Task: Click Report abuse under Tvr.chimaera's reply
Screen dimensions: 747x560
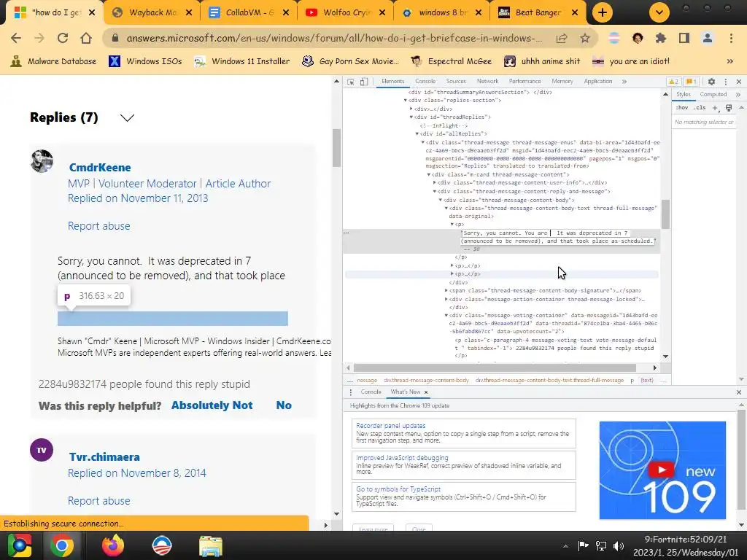Action: [x=98, y=501]
